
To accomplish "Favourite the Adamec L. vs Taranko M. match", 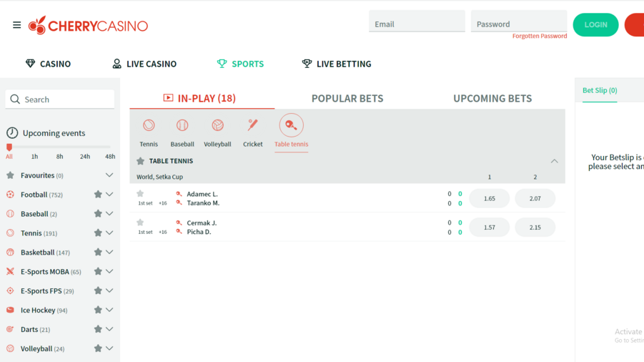I will [140, 194].
